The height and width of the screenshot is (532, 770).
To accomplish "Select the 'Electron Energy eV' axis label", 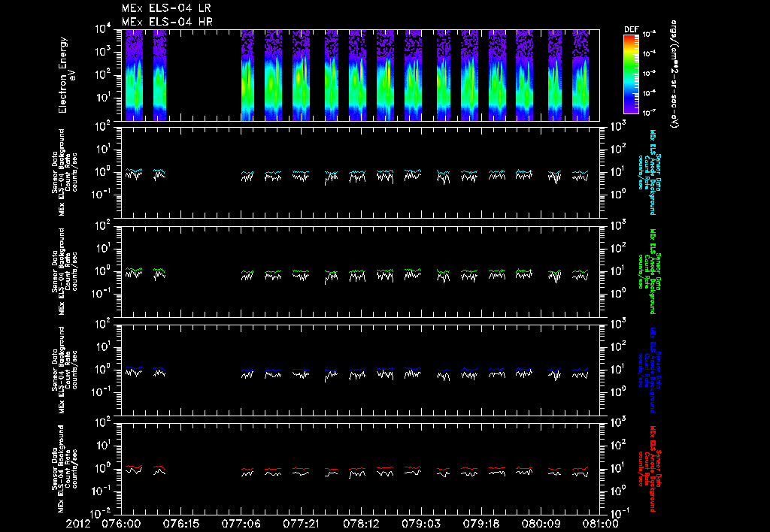I will coord(65,75).
